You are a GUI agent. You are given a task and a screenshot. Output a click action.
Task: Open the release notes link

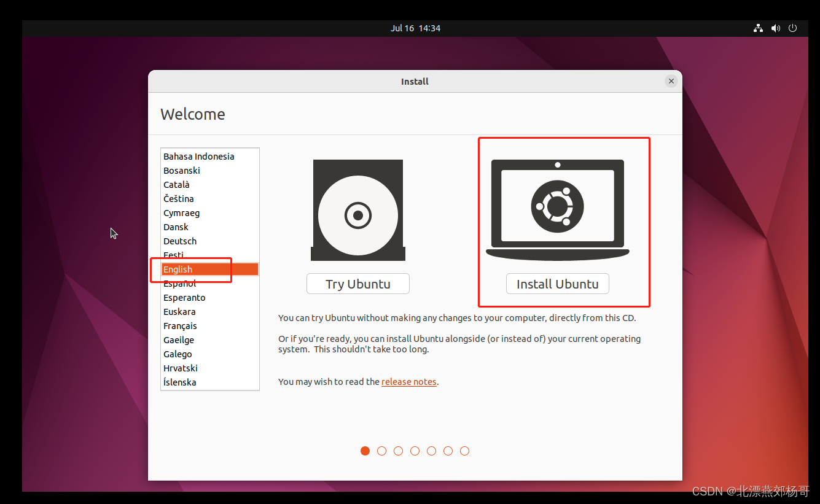[x=409, y=382]
